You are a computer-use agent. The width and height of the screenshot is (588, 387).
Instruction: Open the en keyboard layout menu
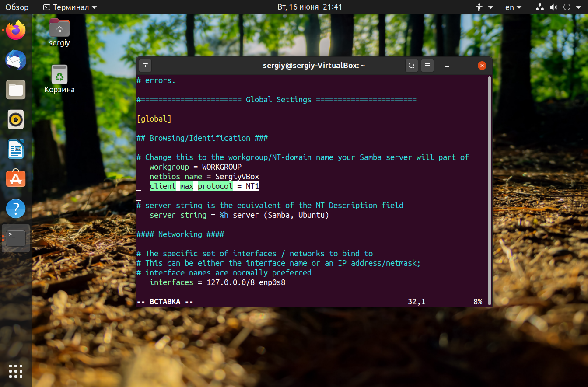pos(513,7)
